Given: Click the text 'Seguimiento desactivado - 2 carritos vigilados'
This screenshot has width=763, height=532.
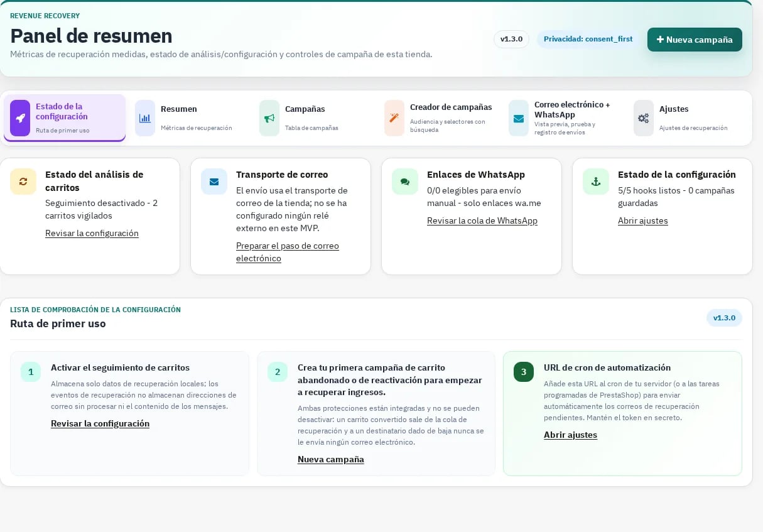Looking at the screenshot, I should tap(101, 209).
